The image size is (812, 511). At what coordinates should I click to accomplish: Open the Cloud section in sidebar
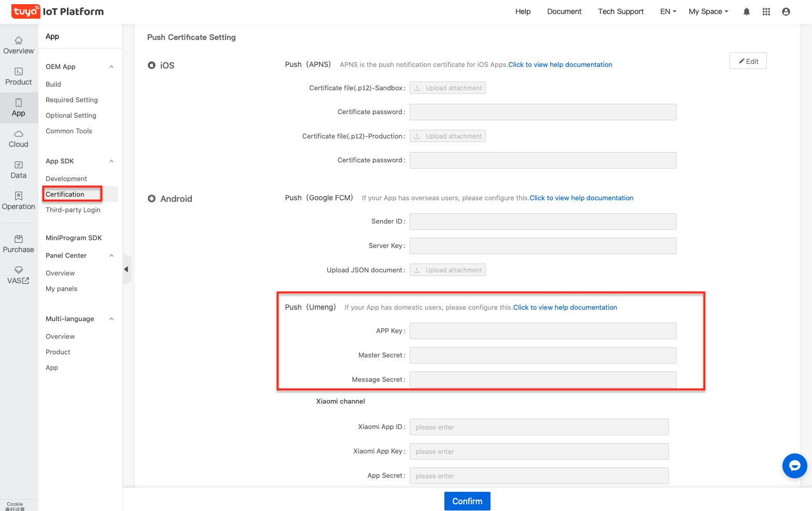[x=19, y=139]
